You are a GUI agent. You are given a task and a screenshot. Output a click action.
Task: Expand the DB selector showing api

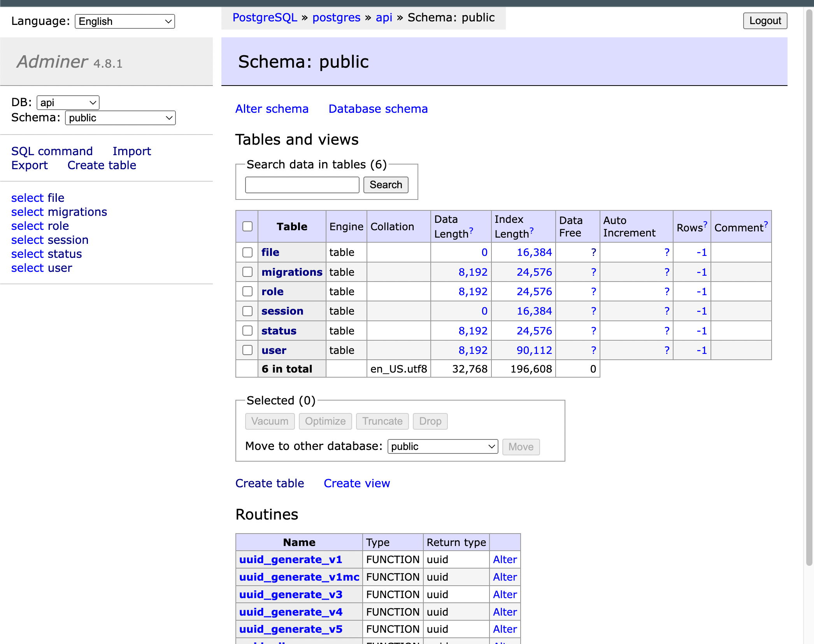pos(68,103)
